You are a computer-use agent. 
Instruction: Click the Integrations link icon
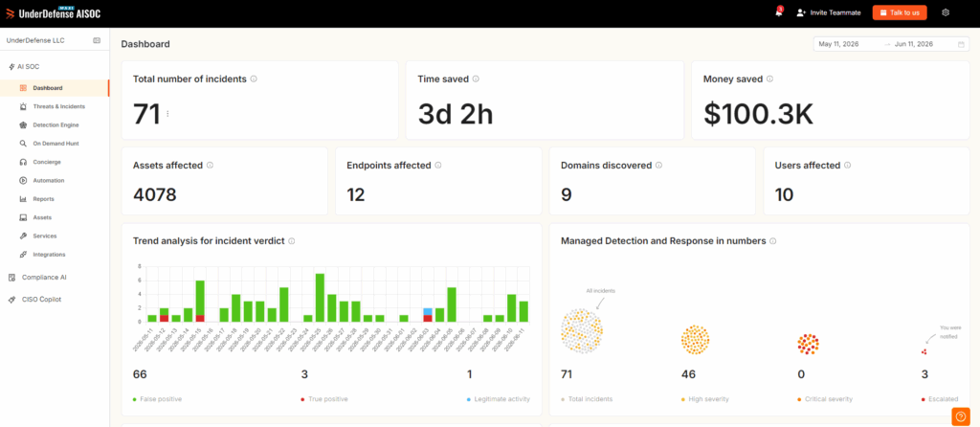coord(23,255)
